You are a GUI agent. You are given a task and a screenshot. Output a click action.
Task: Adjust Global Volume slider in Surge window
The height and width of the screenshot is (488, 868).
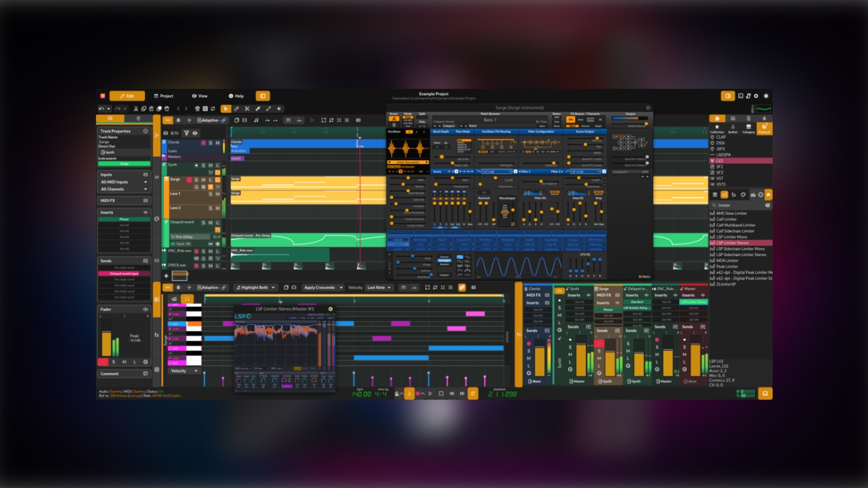tap(630, 124)
